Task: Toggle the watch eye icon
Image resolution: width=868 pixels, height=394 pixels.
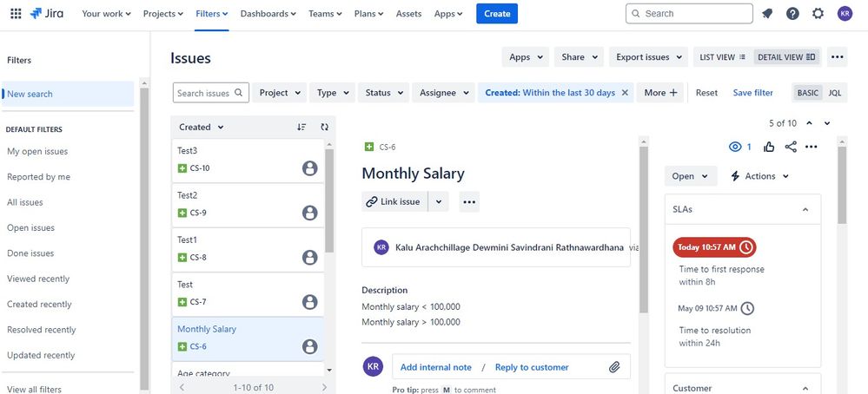Action: [x=735, y=147]
